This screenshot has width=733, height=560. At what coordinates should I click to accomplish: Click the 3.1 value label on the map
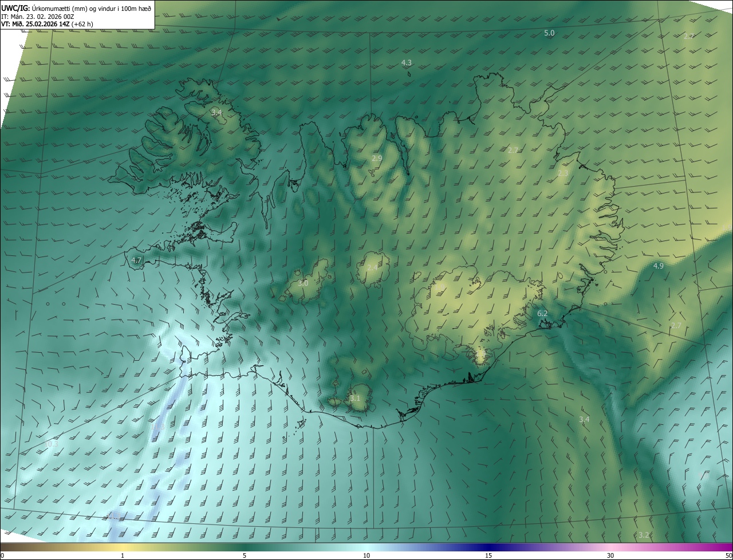coord(355,399)
